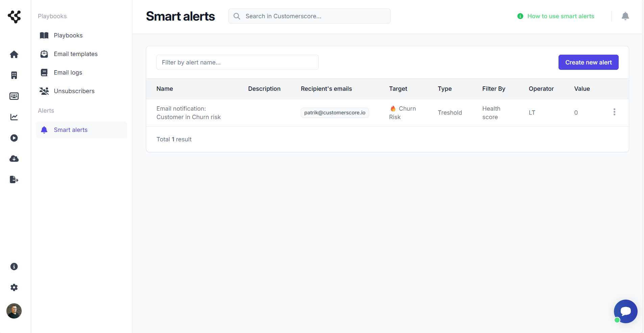Select the companies building icon in sidebar
Screen dimensions: 644x333
point(14,75)
